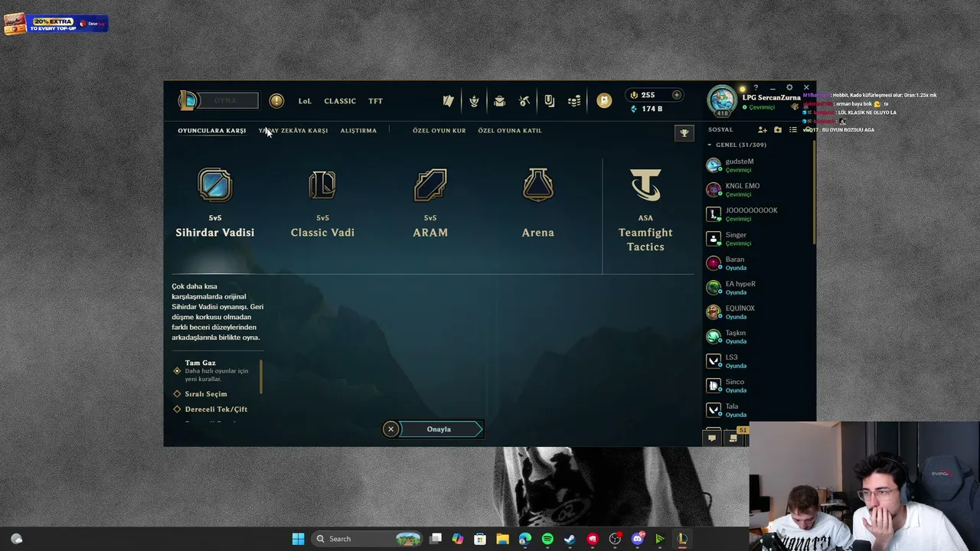The height and width of the screenshot is (551, 980).
Task: Click the plus button to buy RP
Action: tap(676, 95)
